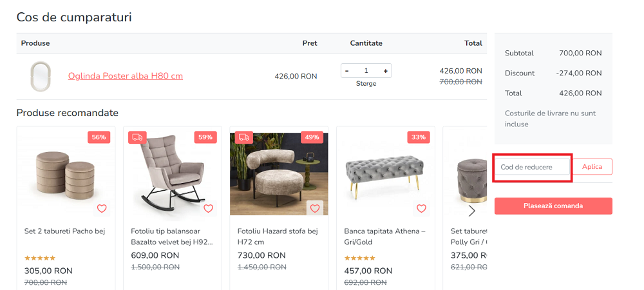This screenshot has height=290, width=644.
Task: Decrease mirror quantity with minus button
Action: [347, 71]
